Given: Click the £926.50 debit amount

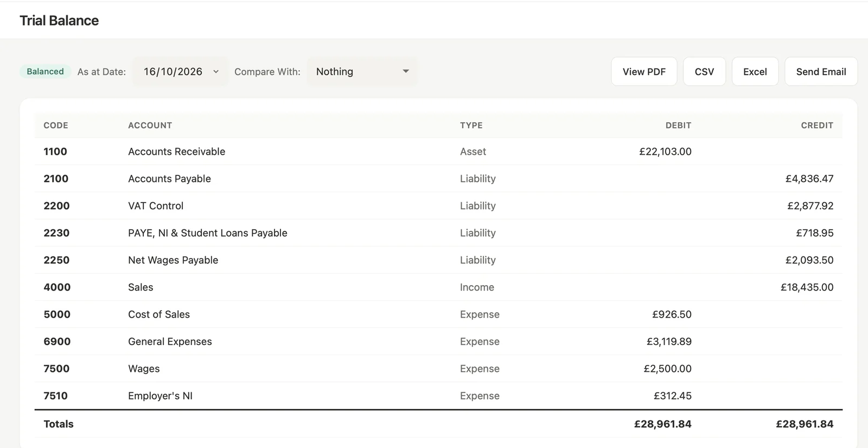Looking at the screenshot, I should click(672, 314).
